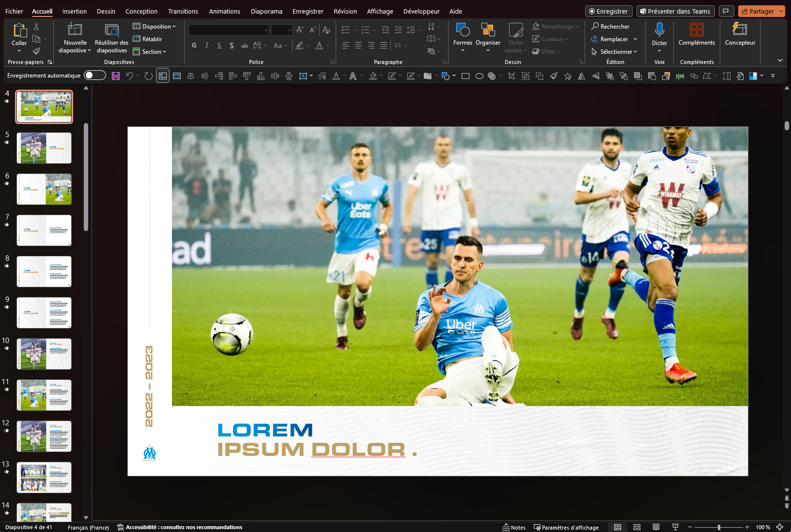Toggle Enregistrement automatique switch
This screenshot has width=791, height=532.
(95, 75)
